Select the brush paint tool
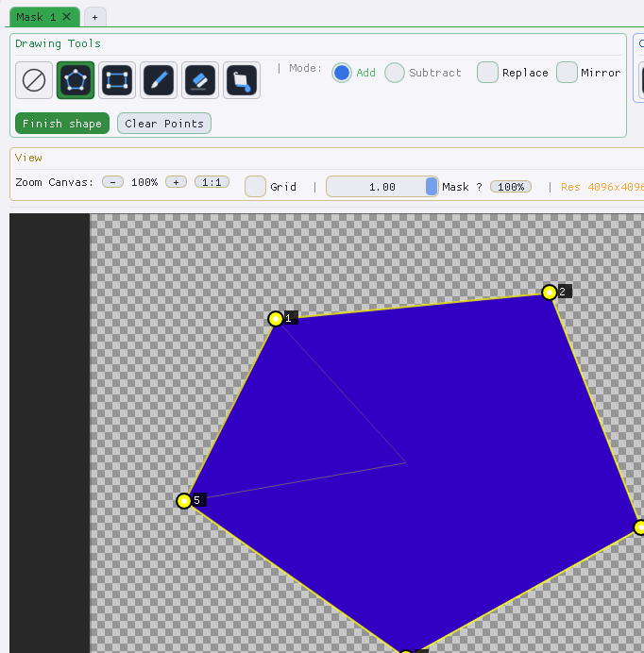 pyautogui.click(x=159, y=80)
